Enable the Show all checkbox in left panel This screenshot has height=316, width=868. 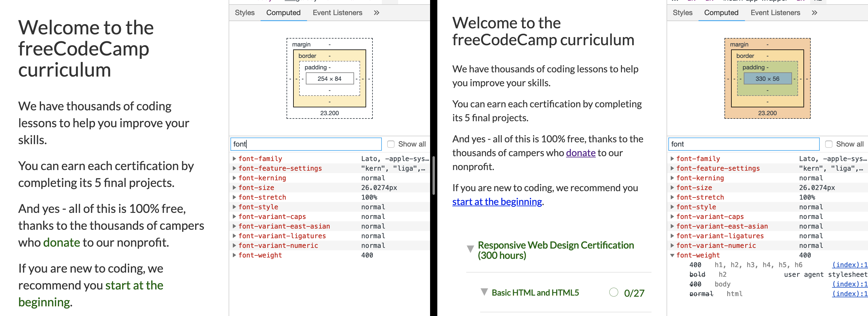click(x=390, y=144)
